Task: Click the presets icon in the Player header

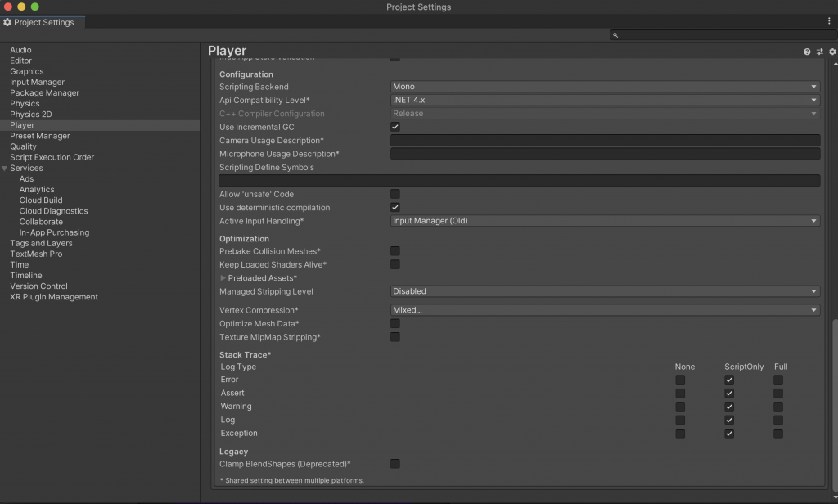Action: tap(819, 51)
